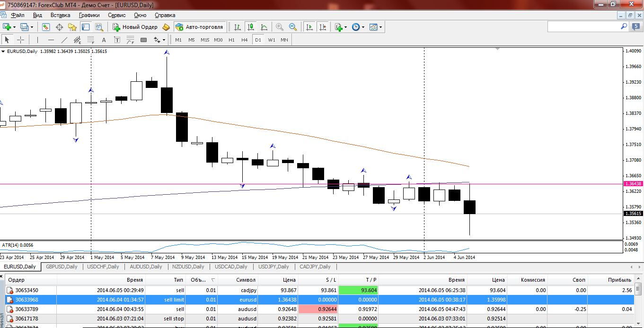
Task: Click the pink 1.36438 price label
Action: pyautogui.click(x=633, y=183)
